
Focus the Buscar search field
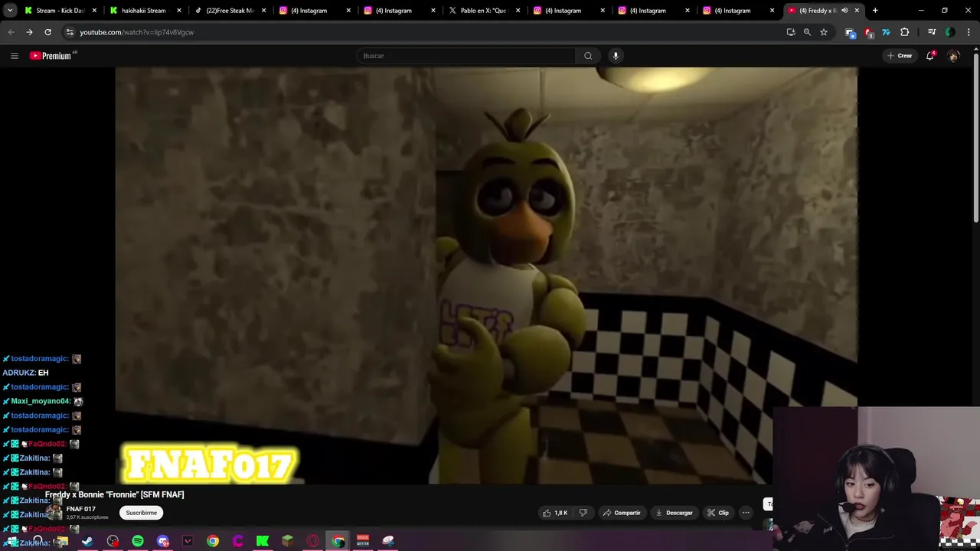(465, 56)
